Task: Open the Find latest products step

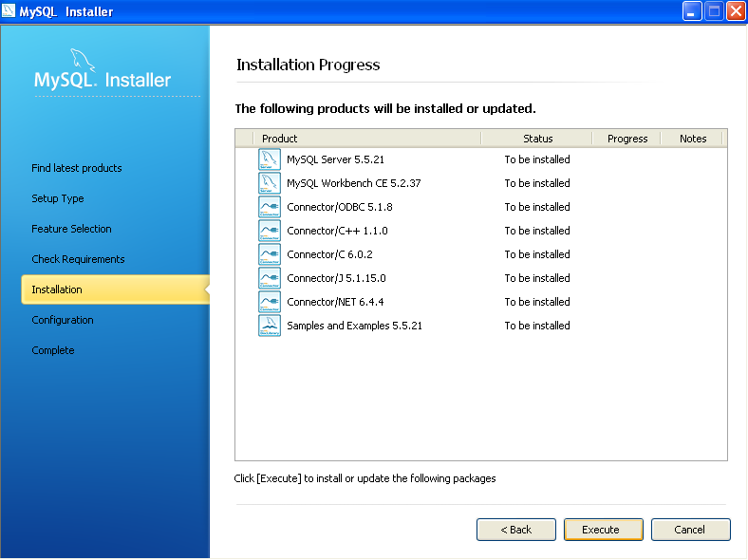Action: click(77, 168)
